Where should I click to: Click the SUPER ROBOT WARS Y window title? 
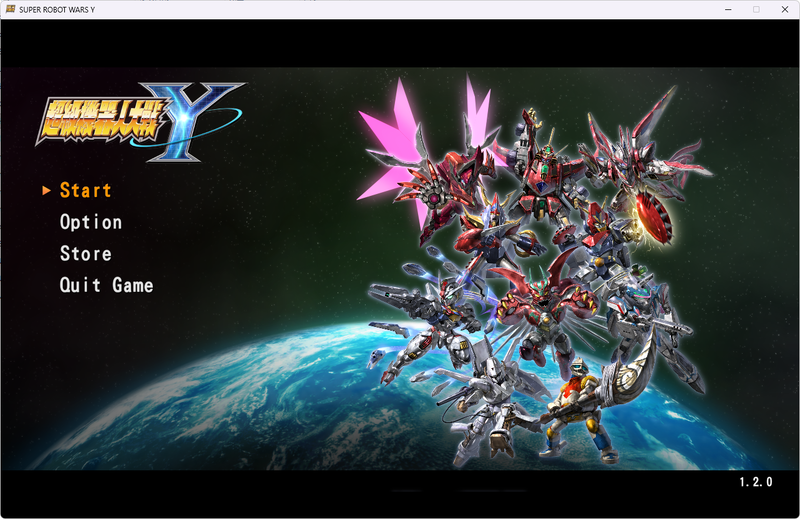57,10
